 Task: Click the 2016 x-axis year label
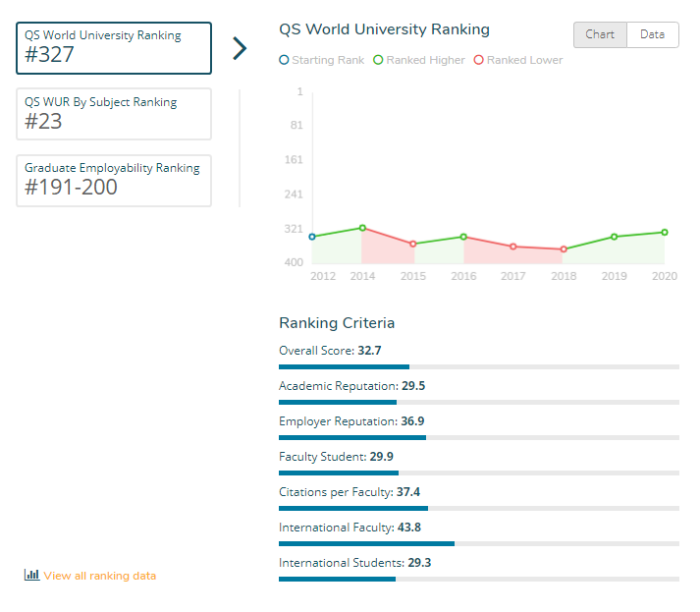tap(463, 276)
